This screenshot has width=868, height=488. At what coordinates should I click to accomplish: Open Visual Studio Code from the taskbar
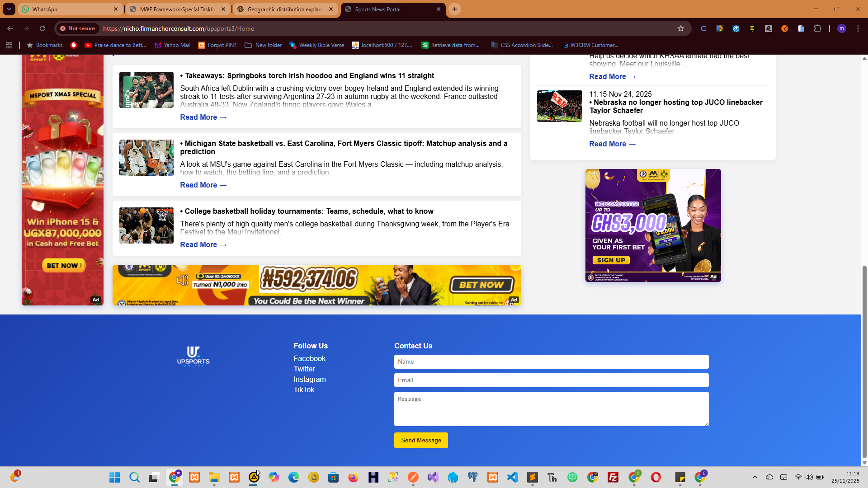513,477
